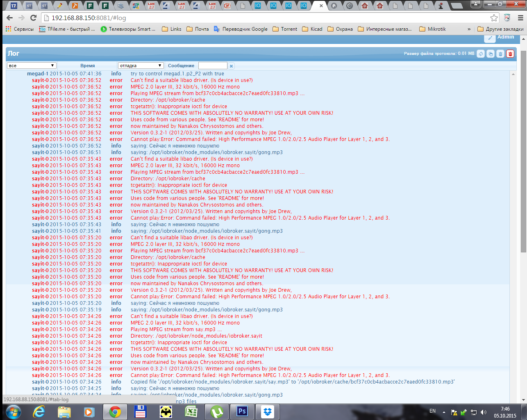The height and width of the screenshot is (420, 527).
Task: Open the Другие закладки bookmark folder
Action: click(x=500, y=29)
